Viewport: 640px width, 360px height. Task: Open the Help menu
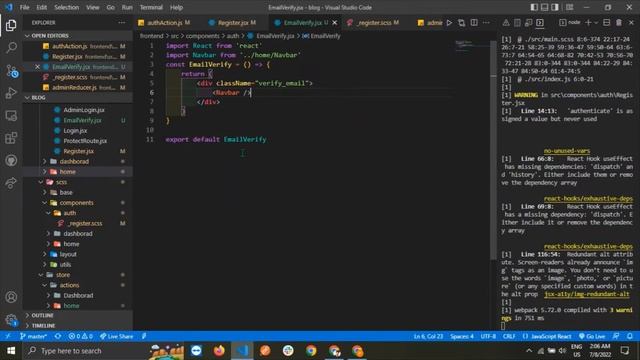click(176, 7)
